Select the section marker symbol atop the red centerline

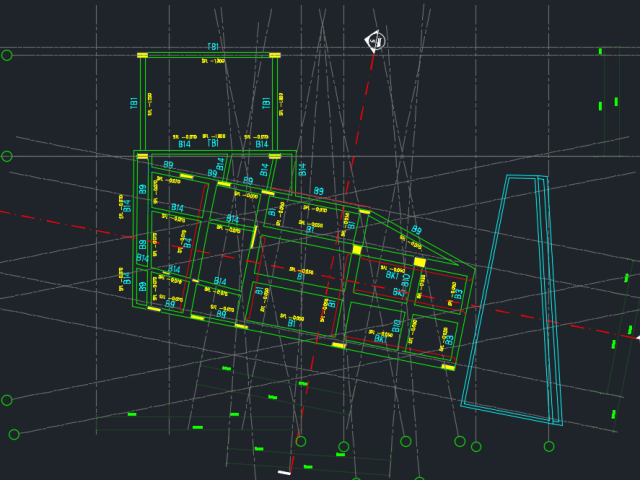(375, 41)
